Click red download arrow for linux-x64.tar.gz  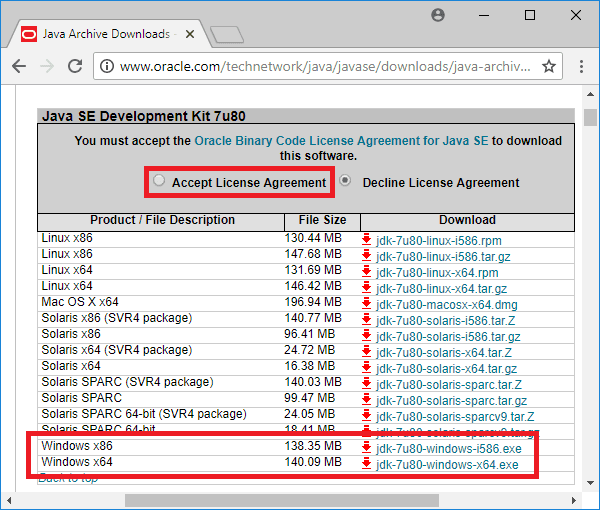(366, 287)
